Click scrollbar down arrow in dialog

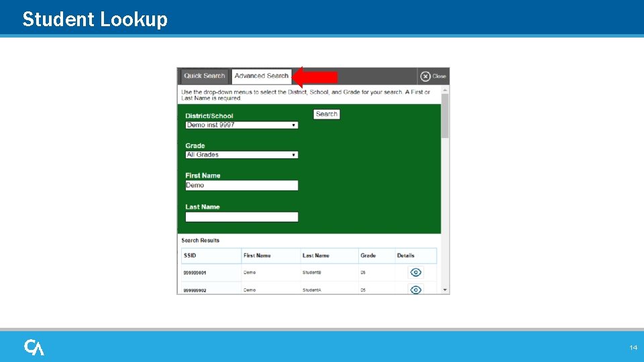tap(445, 290)
